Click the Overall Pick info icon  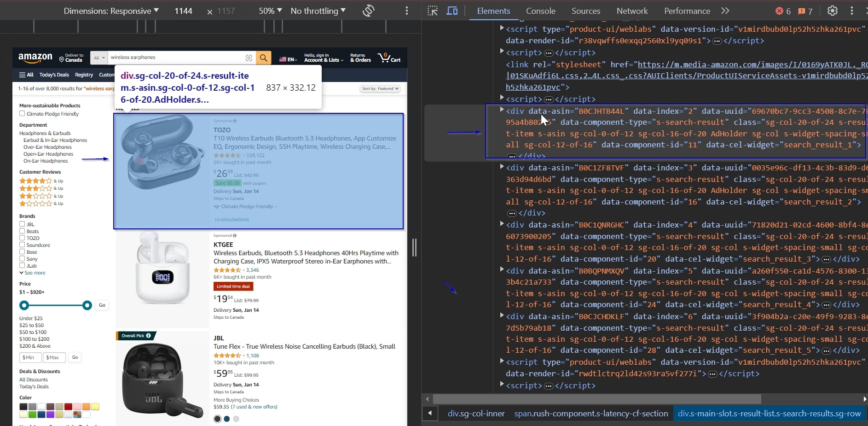[148, 336]
